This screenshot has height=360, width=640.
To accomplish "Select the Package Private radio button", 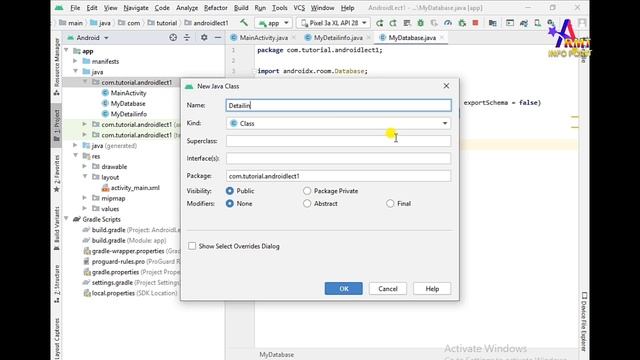I will coord(307,191).
